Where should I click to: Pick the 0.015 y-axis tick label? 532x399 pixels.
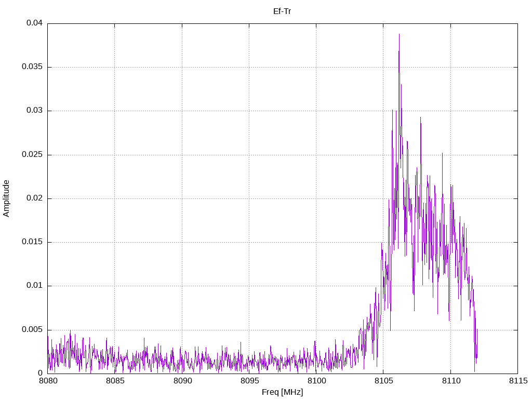(x=33, y=242)
